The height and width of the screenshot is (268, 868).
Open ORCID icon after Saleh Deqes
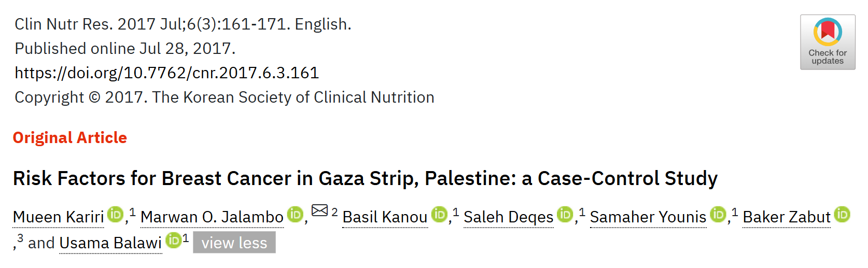[565, 214]
